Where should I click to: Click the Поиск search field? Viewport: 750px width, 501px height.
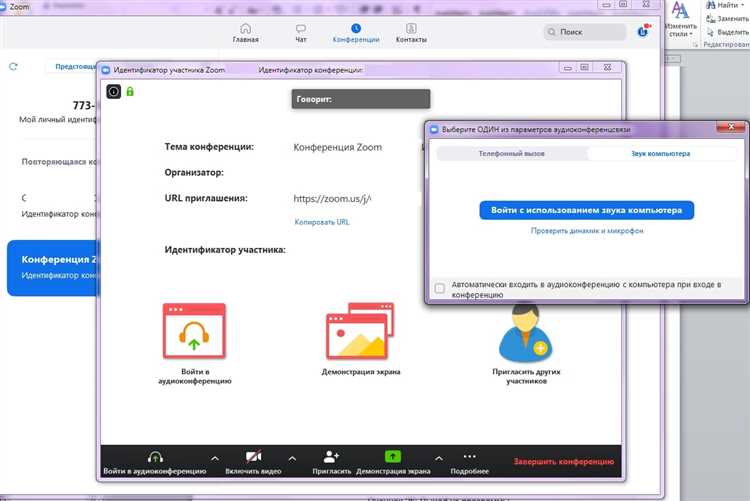(585, 32)
